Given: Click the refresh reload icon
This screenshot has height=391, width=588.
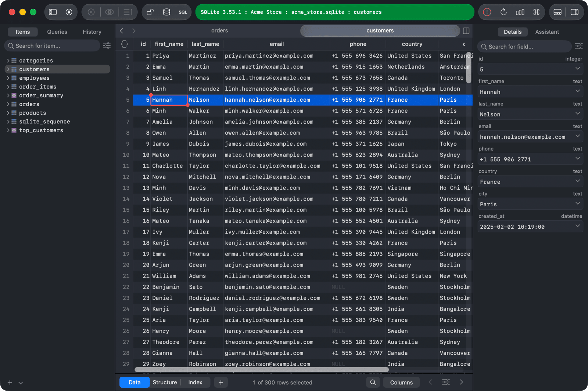Looking at the screenshot, I should [503, 12].
